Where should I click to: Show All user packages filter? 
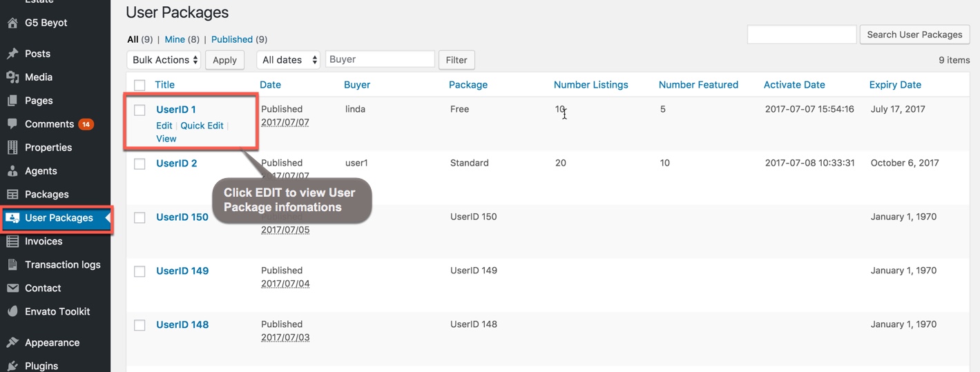(133, 39)
